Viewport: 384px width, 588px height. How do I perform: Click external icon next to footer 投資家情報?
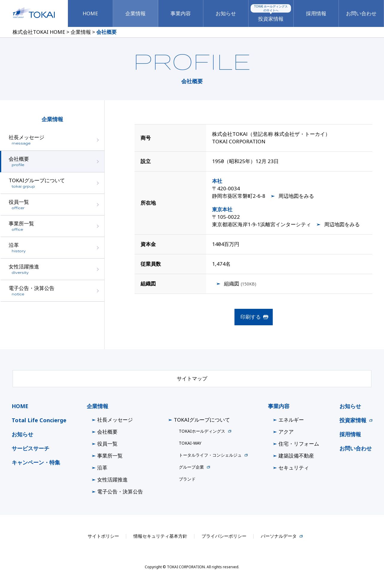(x=371, y=420)
